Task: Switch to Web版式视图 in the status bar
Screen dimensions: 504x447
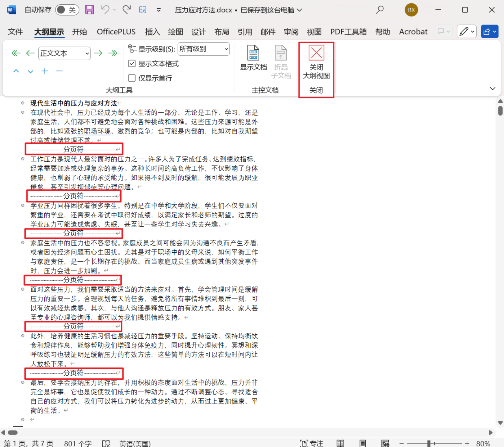Action: click(x=386, y=443)
